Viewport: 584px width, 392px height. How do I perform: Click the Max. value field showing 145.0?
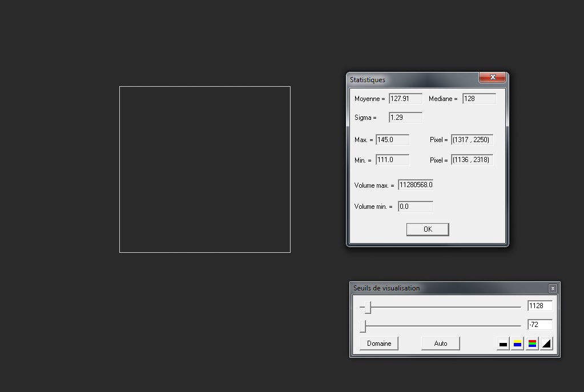tap(392, 140)
